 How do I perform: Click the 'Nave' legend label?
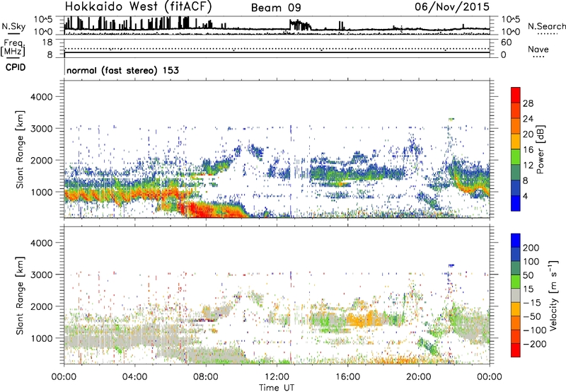coord(538,49)
